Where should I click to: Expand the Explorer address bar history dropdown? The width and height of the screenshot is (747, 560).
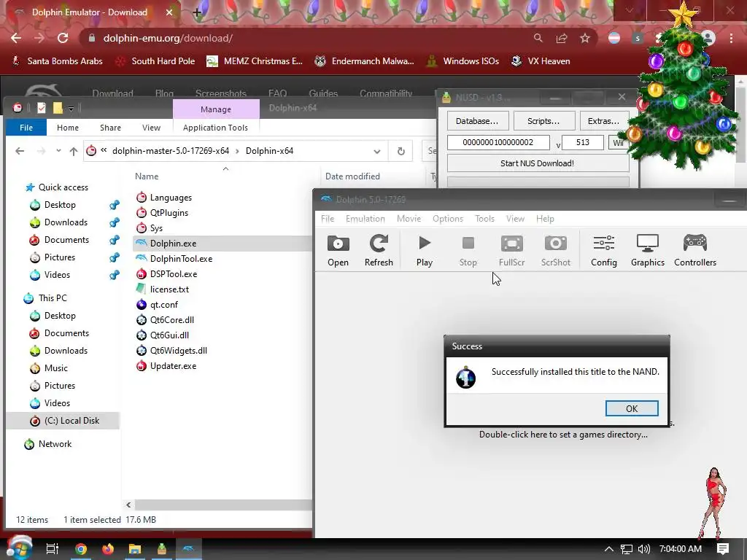[x=377, y=152]
